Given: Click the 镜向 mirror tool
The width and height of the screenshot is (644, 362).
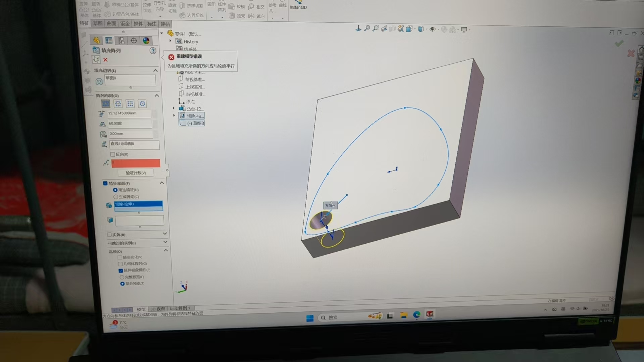Looking at the screenshot, I should click(x=257, y=16).
